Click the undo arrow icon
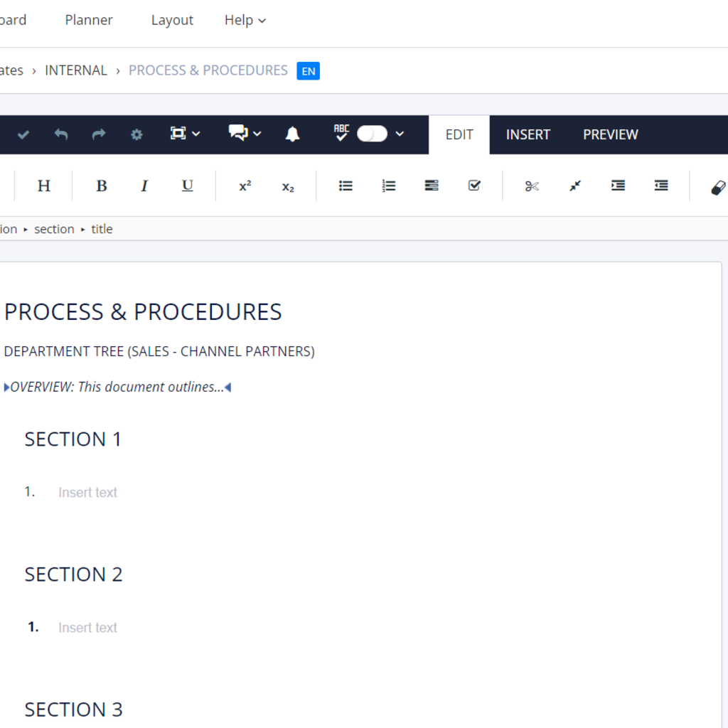728x728 pixels. pos(61,134)
